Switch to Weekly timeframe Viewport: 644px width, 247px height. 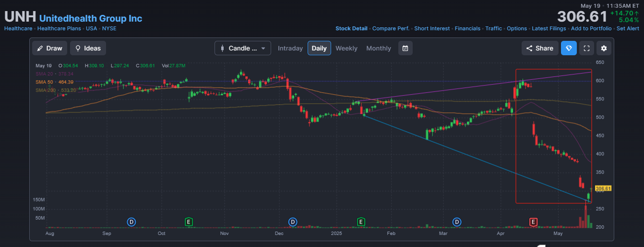click(346, 48)
